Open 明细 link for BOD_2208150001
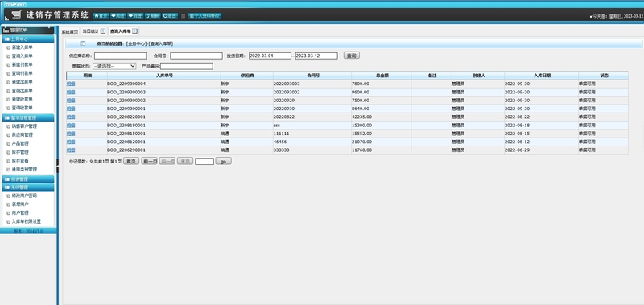 (71, 134)
